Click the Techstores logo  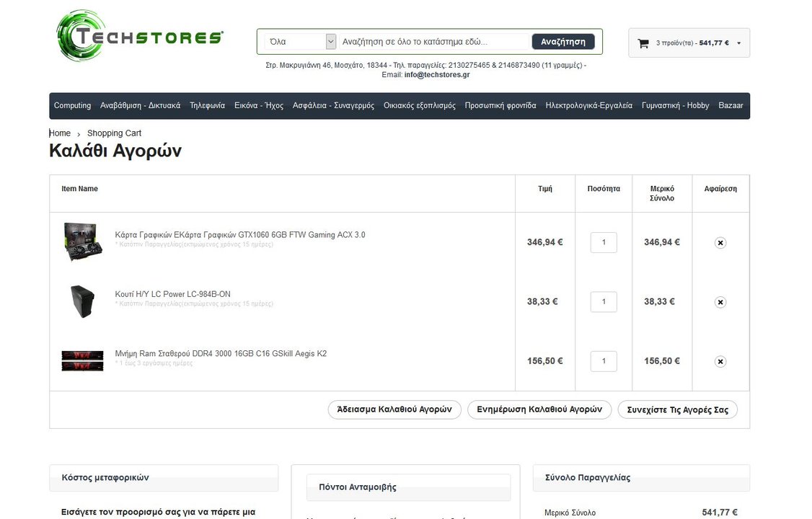(x=140, y=36)
